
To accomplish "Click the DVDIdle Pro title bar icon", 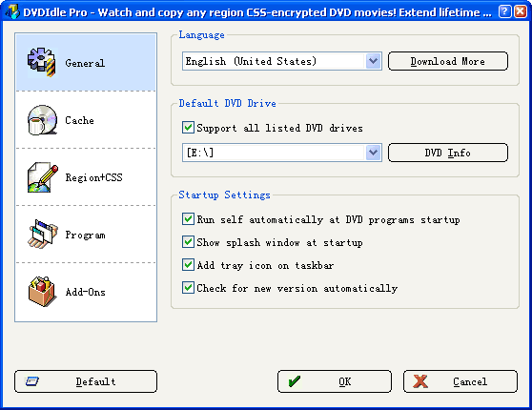I will pos(13,11).
